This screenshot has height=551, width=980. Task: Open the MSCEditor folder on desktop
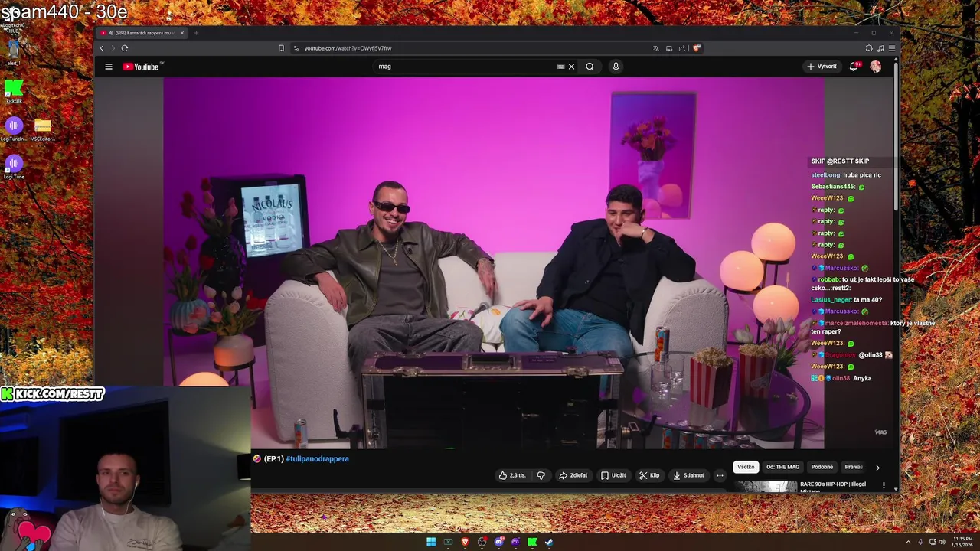point(43,129)
